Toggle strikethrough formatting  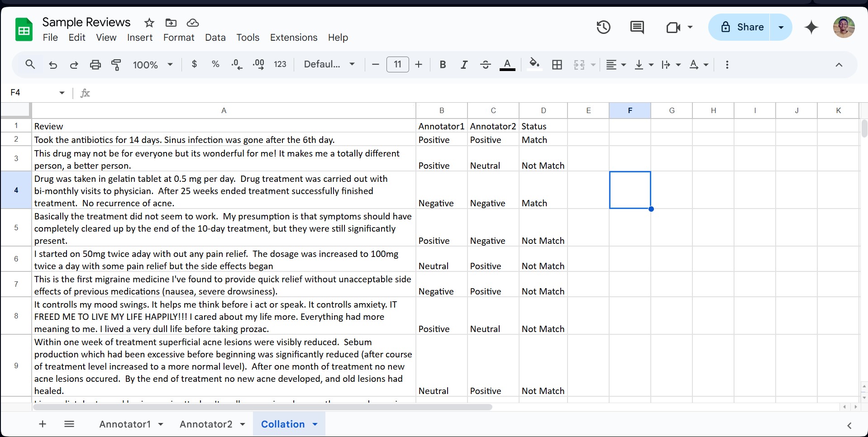[486, 65]
